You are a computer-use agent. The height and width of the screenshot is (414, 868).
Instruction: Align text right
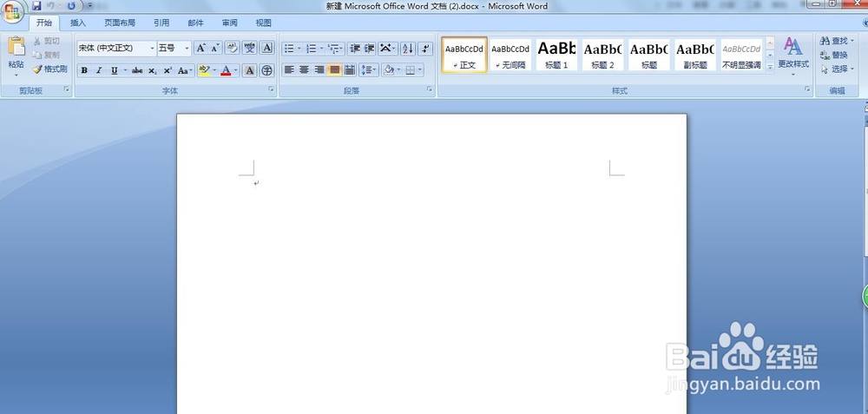pos(319,69)
